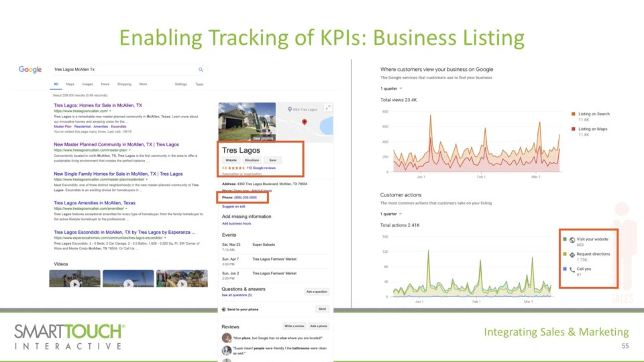Click the yellow-green Request directions swatch

click(565, 254)
